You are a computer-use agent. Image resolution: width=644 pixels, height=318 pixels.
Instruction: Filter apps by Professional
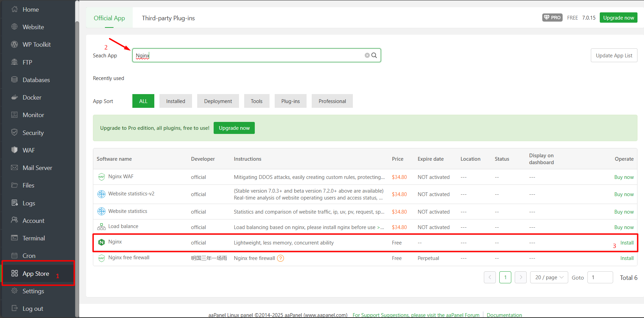tap(332, 101)
